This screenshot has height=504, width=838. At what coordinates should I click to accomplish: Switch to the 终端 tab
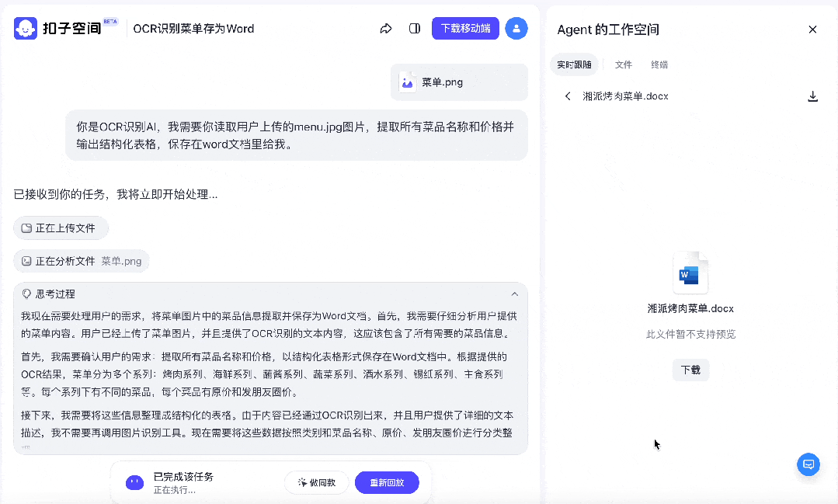click(659, 64)
